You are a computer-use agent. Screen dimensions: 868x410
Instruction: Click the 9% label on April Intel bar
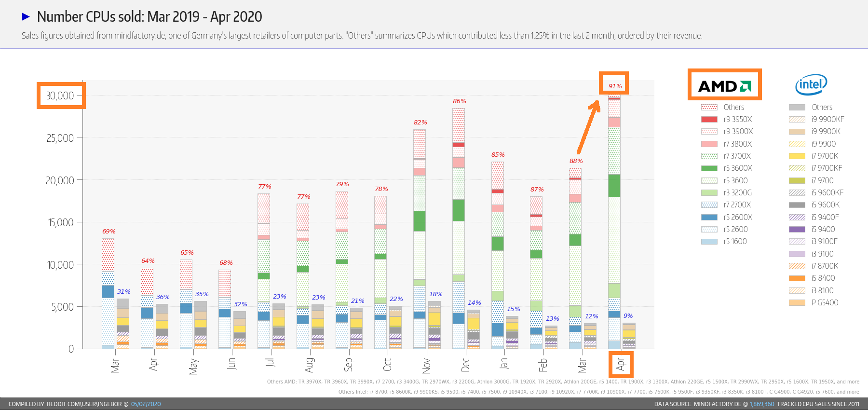628,316
